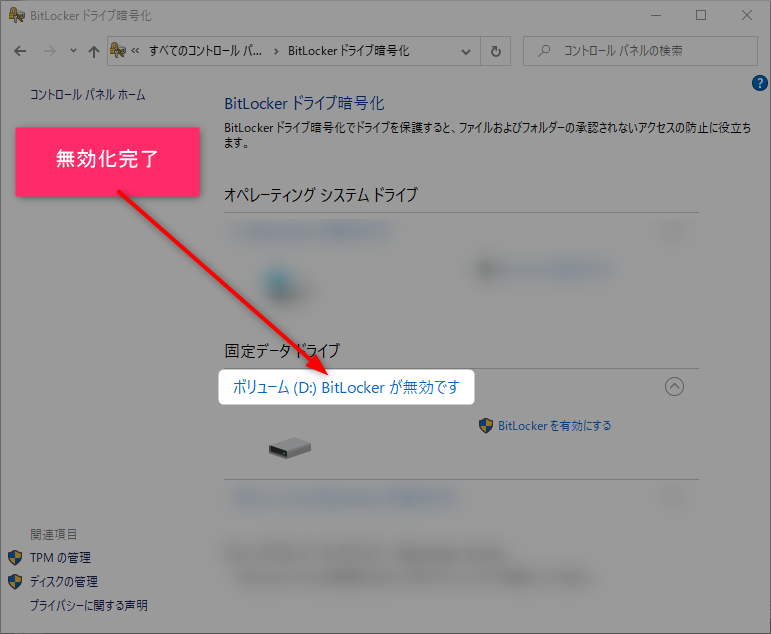Image resolution: width=771 pixels, height=634 pixels.
Task: Click BitLocker を有効にする link
Action: pyautogui.click(x=555, y=425)
